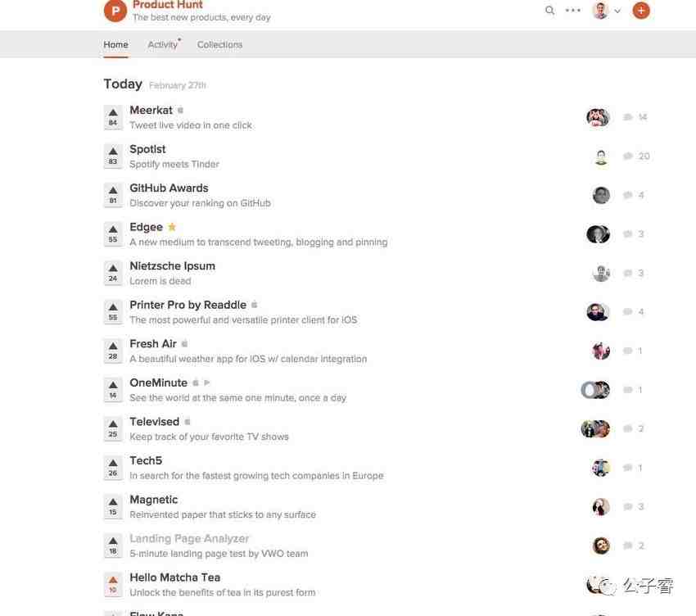Click the orange plus submit button
Image resolution: width=696 pixels, height=616 pixels.
pos(641,10)
